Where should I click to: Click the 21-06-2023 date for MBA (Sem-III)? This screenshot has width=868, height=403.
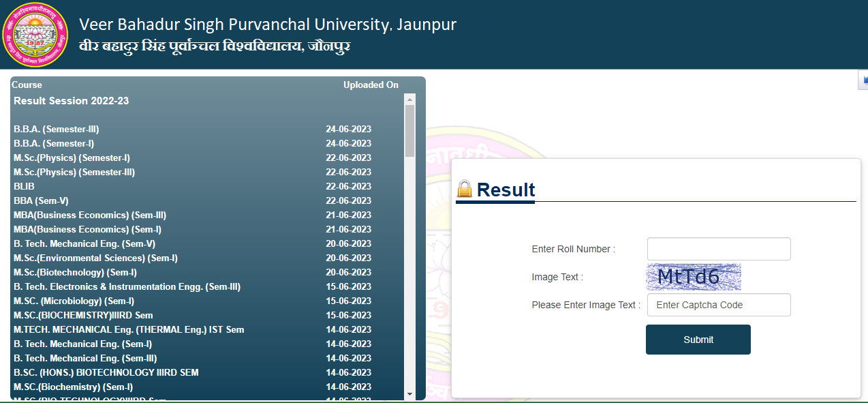(348, 215)
